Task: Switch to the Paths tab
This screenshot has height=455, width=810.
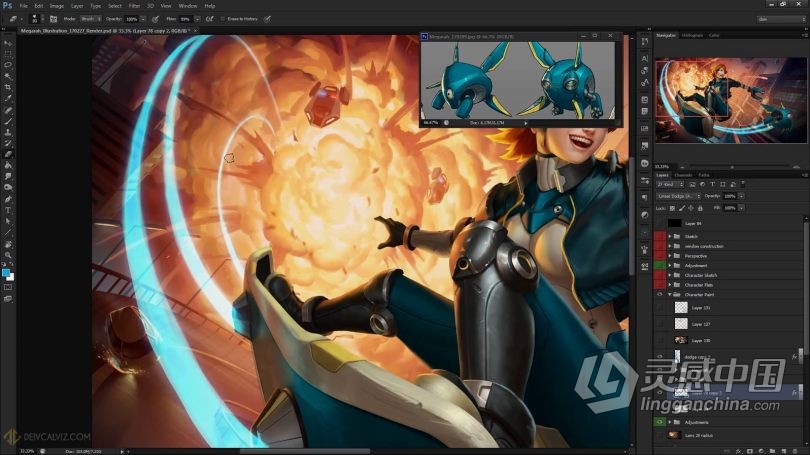Action: click(x=704, y=175)
